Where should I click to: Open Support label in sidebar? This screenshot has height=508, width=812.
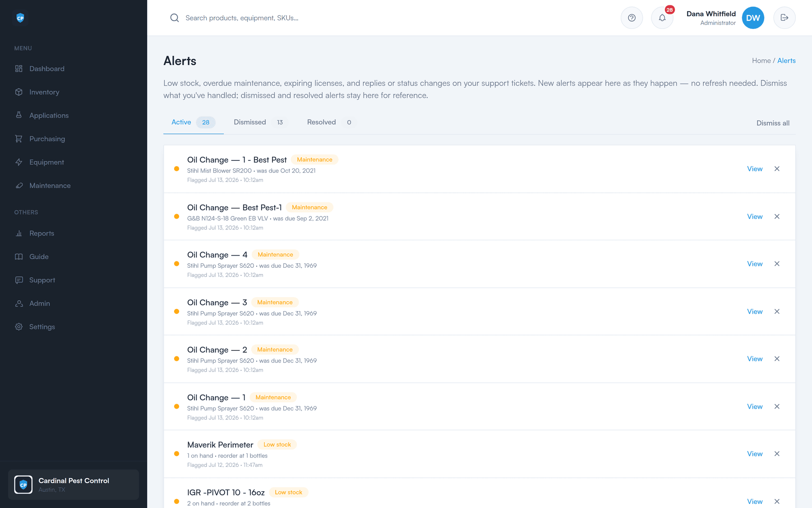pyautogui.click(x=42, y=280)
